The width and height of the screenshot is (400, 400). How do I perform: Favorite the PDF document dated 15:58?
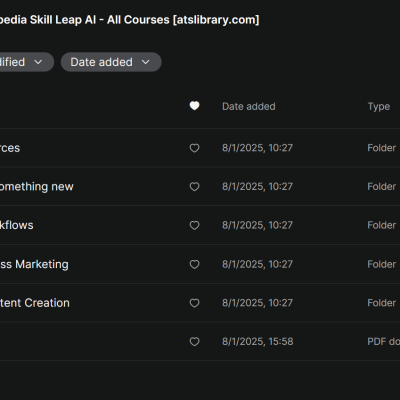(x=194, y=342)
